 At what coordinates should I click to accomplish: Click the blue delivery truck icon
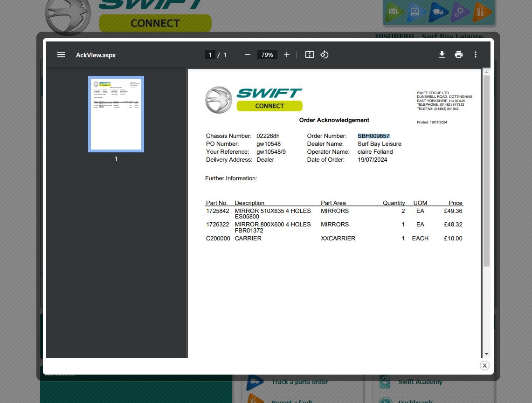click(437, 13)
